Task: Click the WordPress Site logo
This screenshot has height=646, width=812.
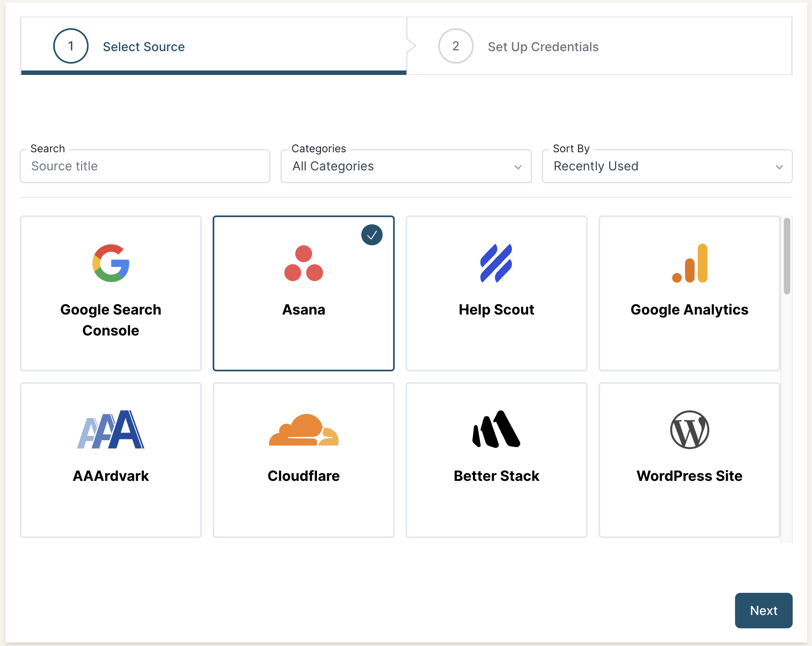Action: (689, 430)
